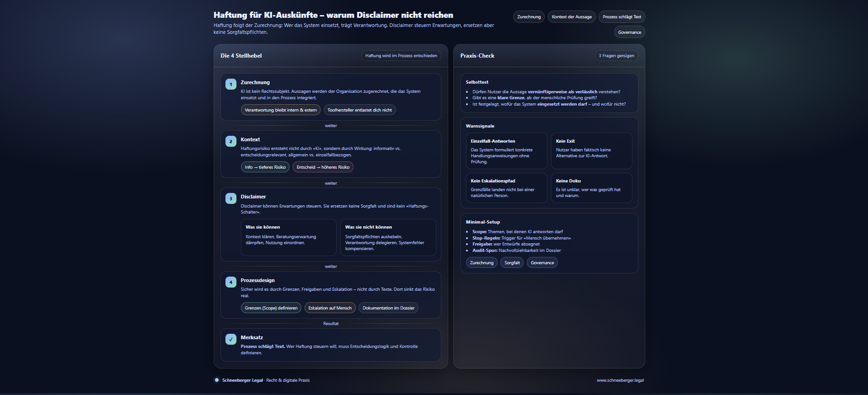Click the "3 Fragen genügen" badge

(x=616, y=56)
